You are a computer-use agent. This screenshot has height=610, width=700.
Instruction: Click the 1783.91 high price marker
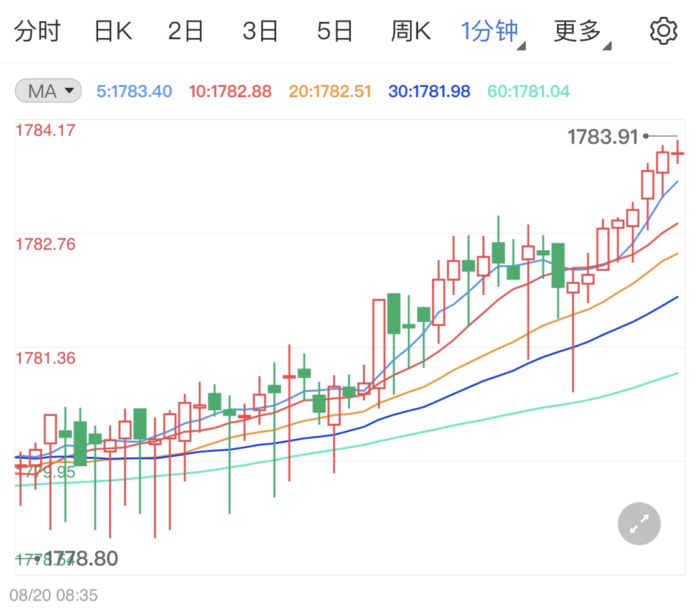pos(603,137)
